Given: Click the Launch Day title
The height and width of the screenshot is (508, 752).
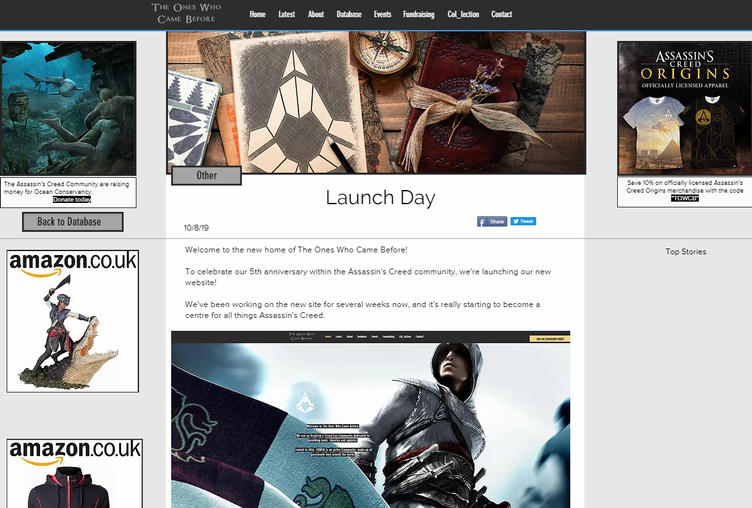Looking at the screenshot, I should pos(380,198).
